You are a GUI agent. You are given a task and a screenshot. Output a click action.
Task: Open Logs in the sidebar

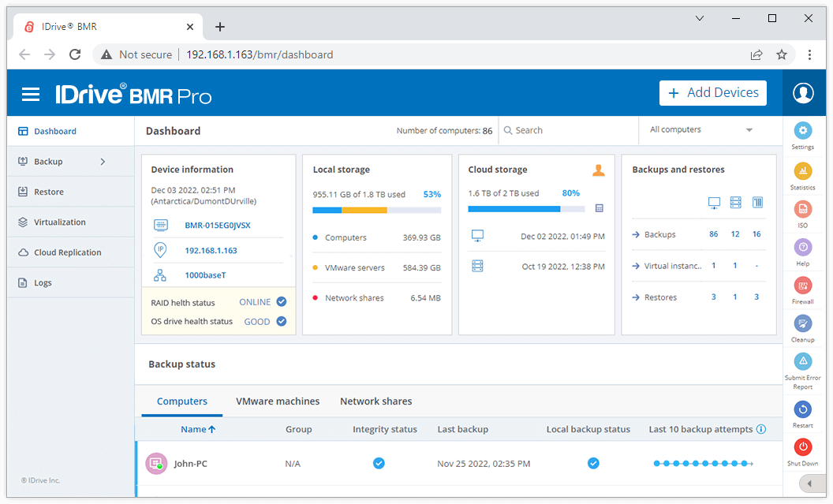[71, 282]
